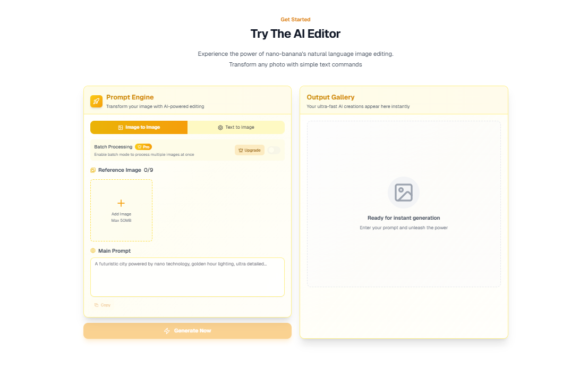
Task: Click the Pro badge next to Batch Processing
Action: pos(143,147)
